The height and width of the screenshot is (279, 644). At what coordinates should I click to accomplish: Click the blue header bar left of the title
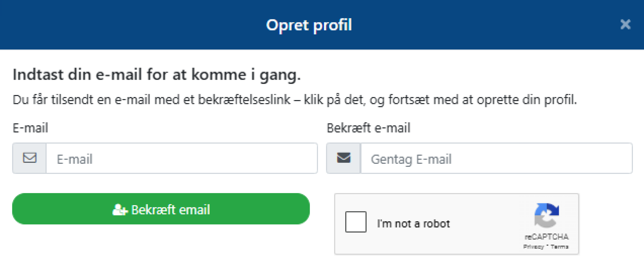[x=126, y=25]
